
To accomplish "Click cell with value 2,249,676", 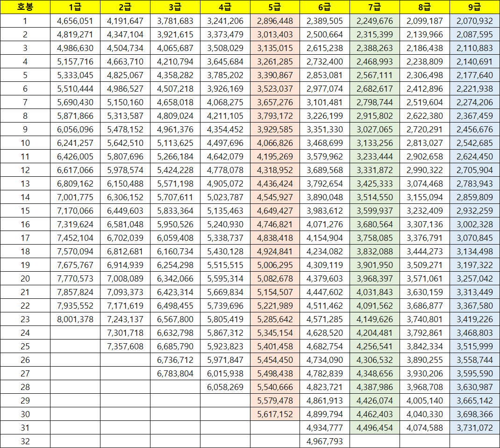I will 375,21.
